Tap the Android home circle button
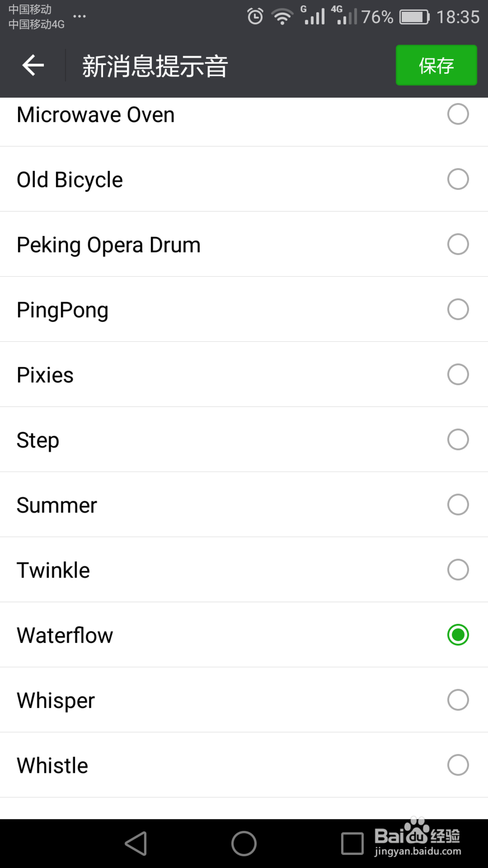This screenshot has width=488, height=868. click(244, 843)
